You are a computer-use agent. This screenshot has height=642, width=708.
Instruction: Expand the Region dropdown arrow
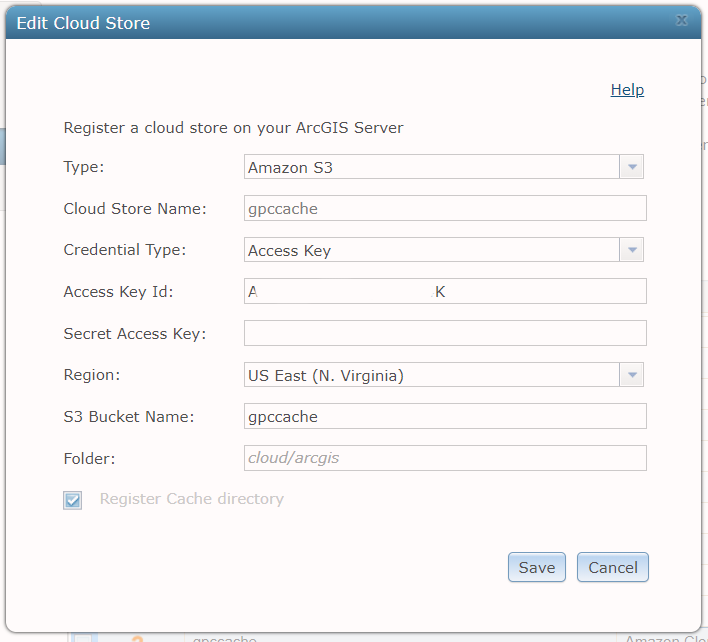pos(631,375)
